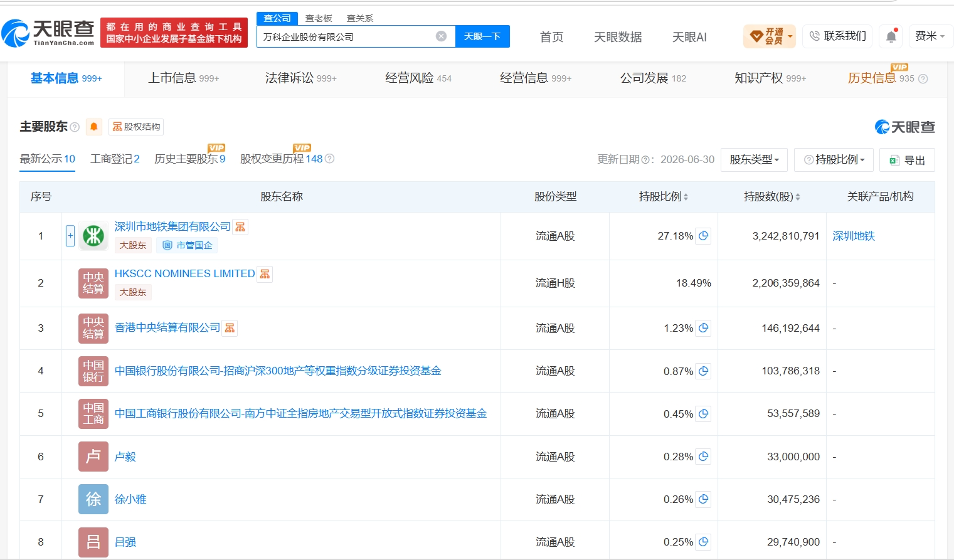Switch to the 基本信息 tab
This screenshot has width=954, height=560.
(x=66, y=78)
